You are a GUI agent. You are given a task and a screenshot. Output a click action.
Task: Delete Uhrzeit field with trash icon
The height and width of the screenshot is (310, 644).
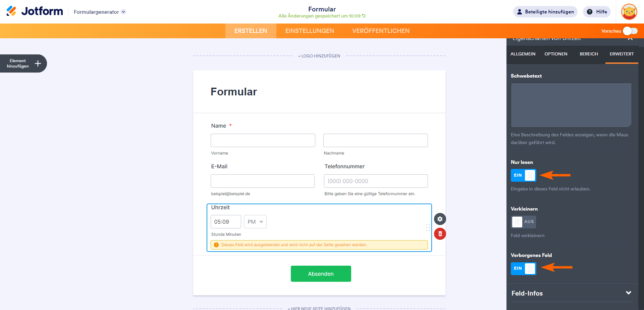[x=440, y=234]
